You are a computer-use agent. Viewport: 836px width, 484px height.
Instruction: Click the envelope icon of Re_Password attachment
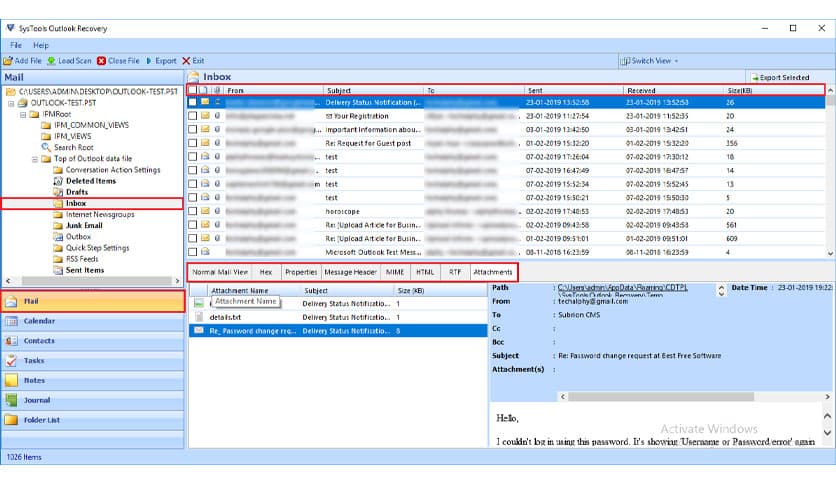pyautogui.click(x=199, y=331)
